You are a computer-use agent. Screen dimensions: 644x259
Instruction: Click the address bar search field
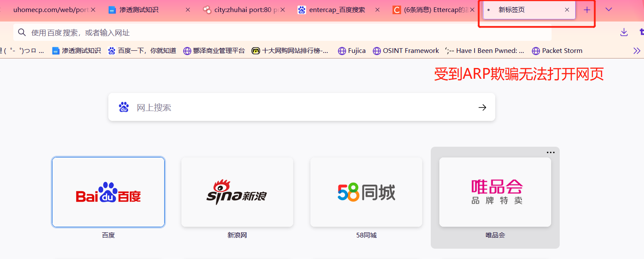(282, 32)
